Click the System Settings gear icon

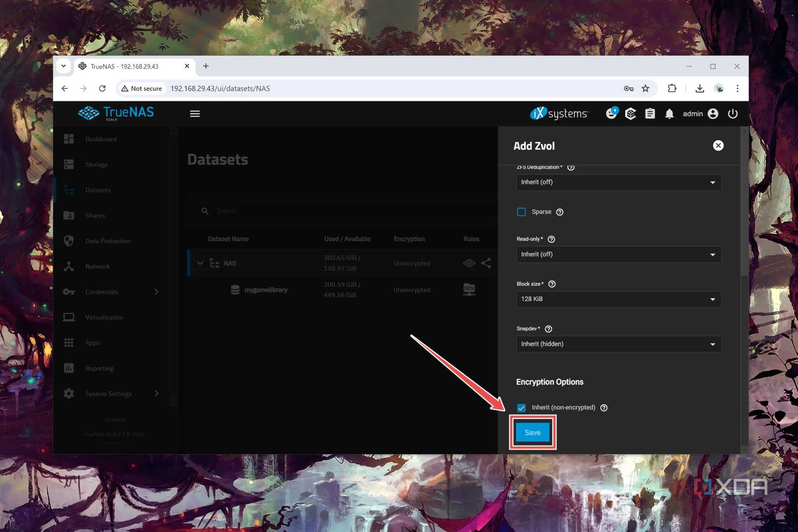point(69,394)
